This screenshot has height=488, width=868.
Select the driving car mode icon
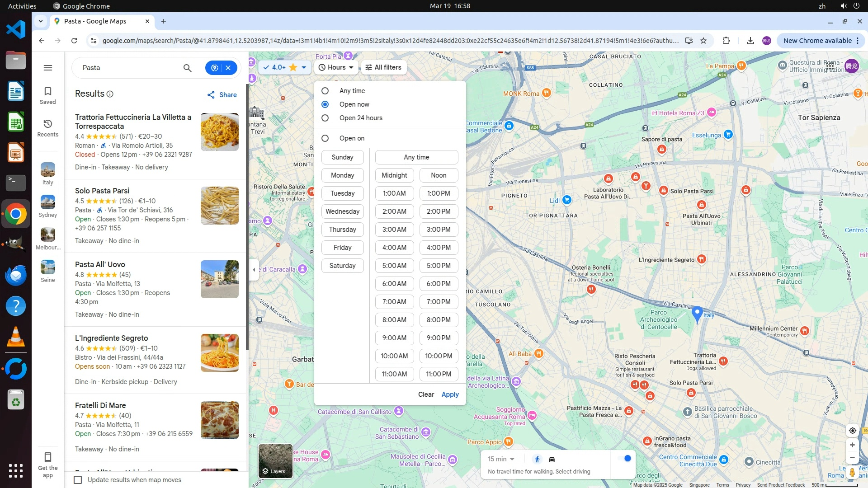[552, 459]
